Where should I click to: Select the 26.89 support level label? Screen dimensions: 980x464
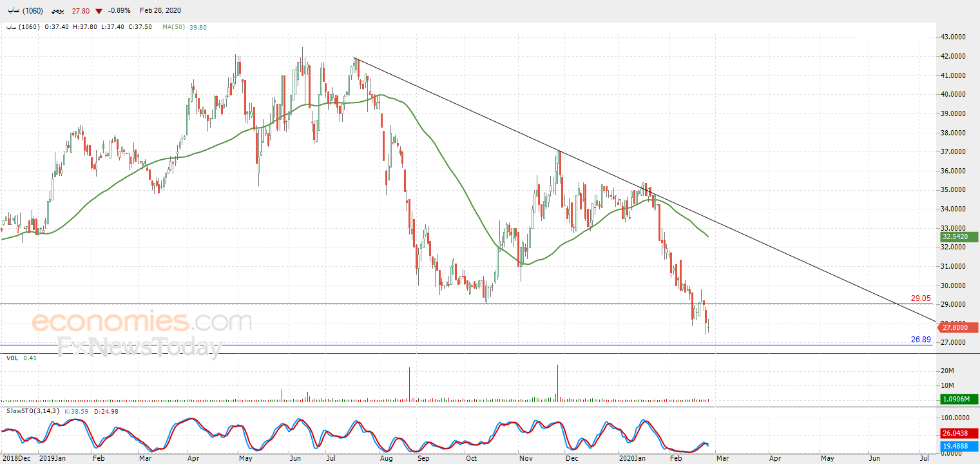(x=920, y=339)
